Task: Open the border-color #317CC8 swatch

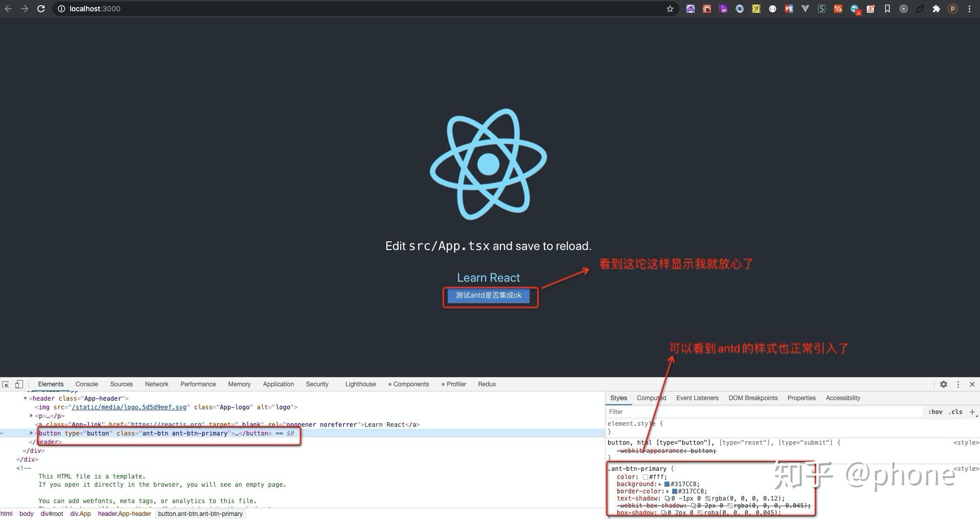Action: pyautogui.click(x=675, y=491)
